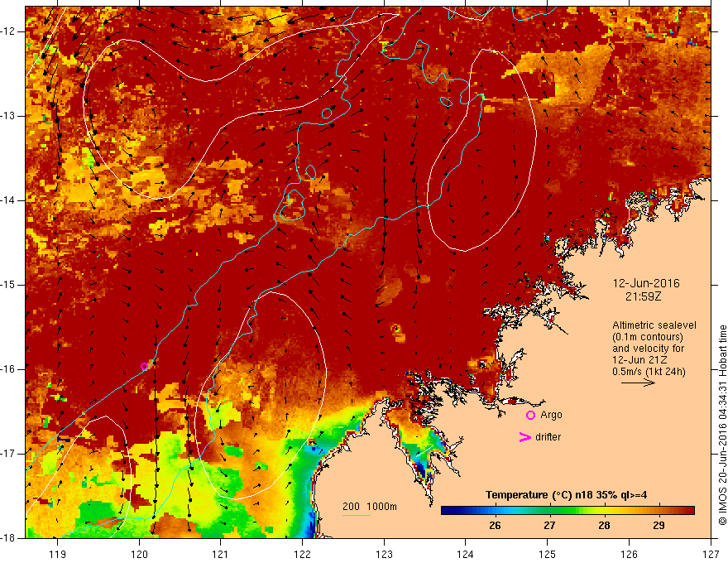Image resolution: width=728 pixels, height=563 pixels.
Task: Click the '200 1000m' depth label
Action: coord(370,507)
